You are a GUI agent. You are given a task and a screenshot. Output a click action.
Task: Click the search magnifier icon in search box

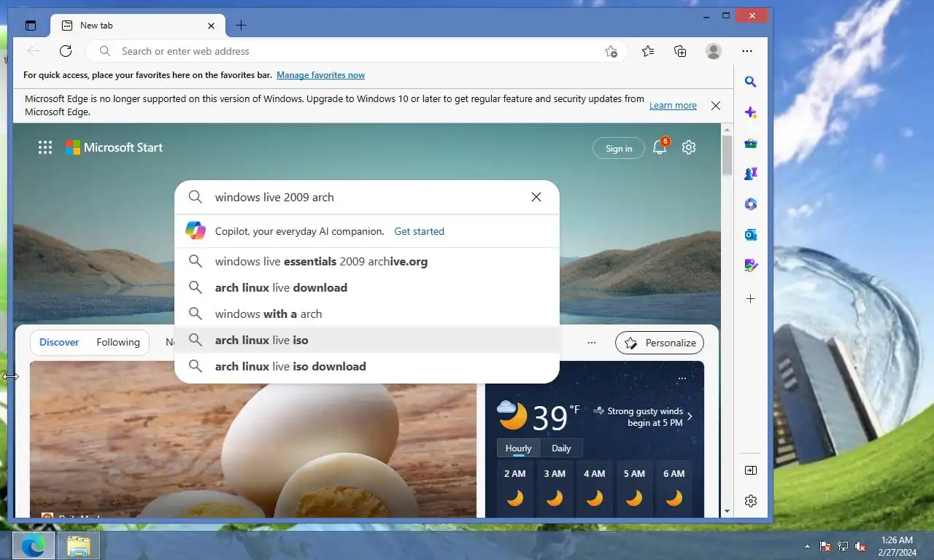click(196, 197)
